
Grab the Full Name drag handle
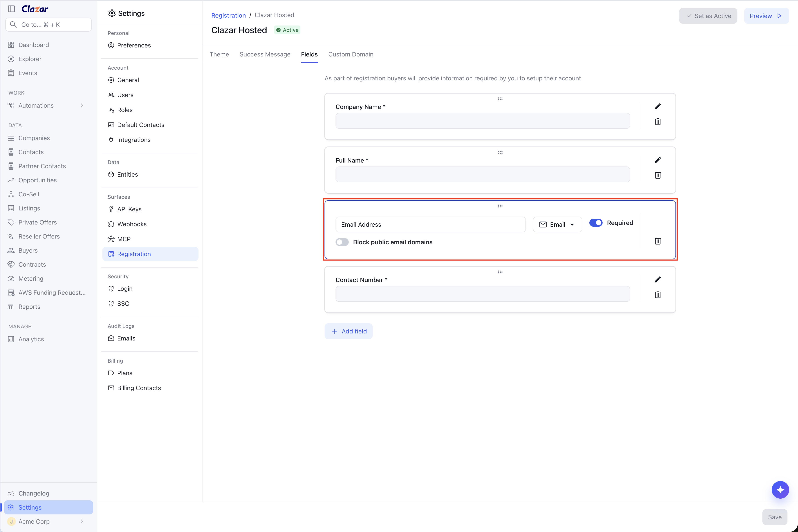tap(500, 153)
